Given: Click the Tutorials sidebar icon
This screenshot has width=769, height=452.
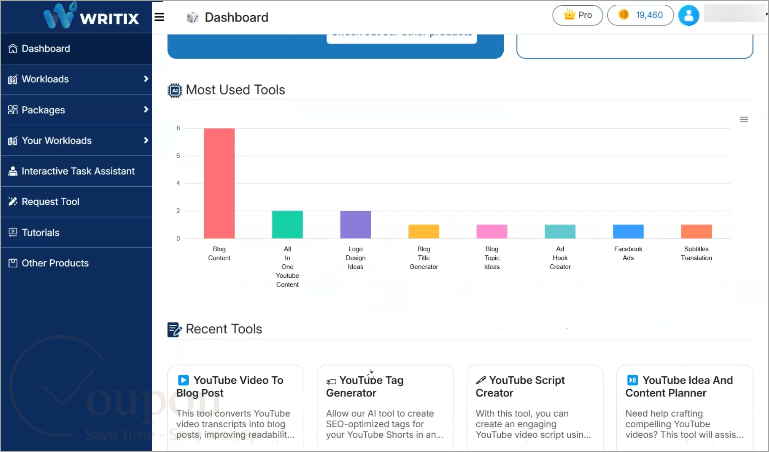Looking at the screenshot, I should pyautogui.click(x=13, y=232).
